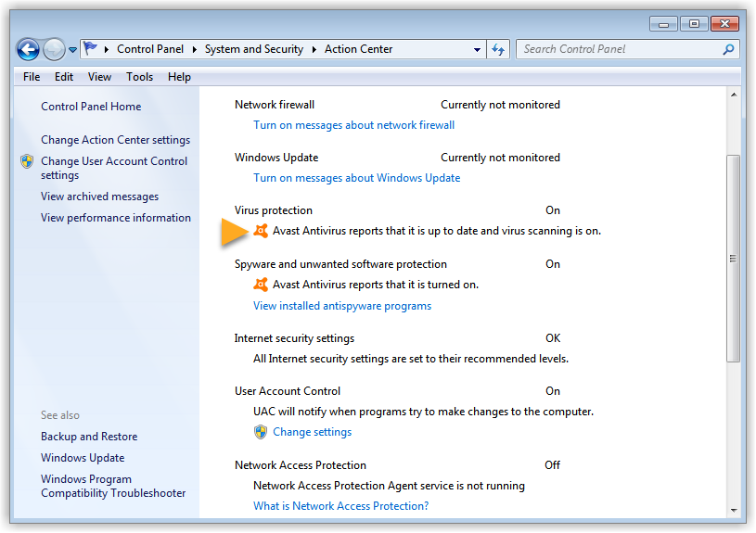
Task: Click Control Panel in breadcrumb path
Action: point(150,49)
